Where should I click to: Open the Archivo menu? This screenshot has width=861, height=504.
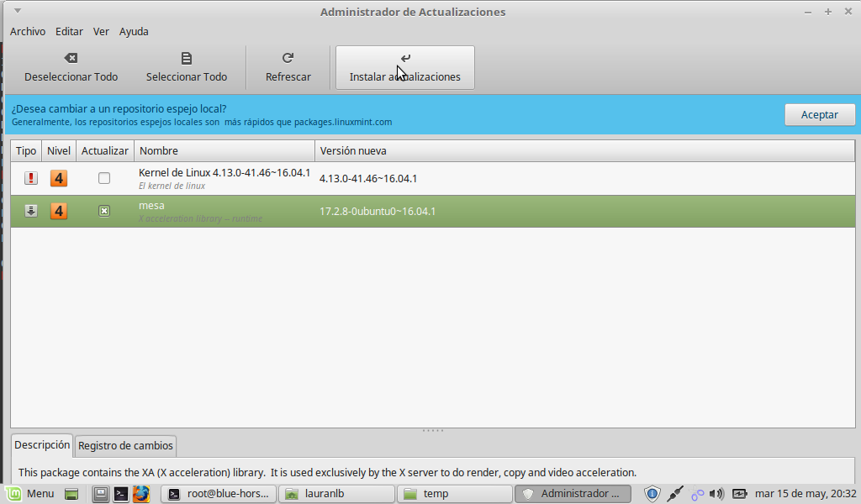pos(28,31)
